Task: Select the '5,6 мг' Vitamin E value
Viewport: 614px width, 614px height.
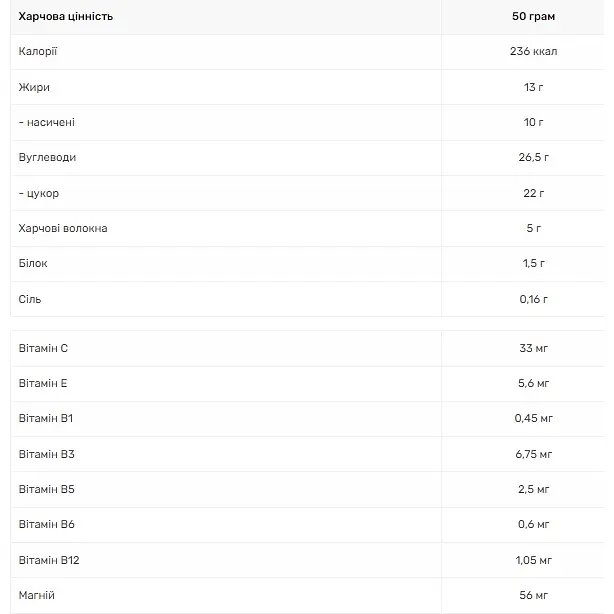Action: pyautogui.click(x=533, y=383)
